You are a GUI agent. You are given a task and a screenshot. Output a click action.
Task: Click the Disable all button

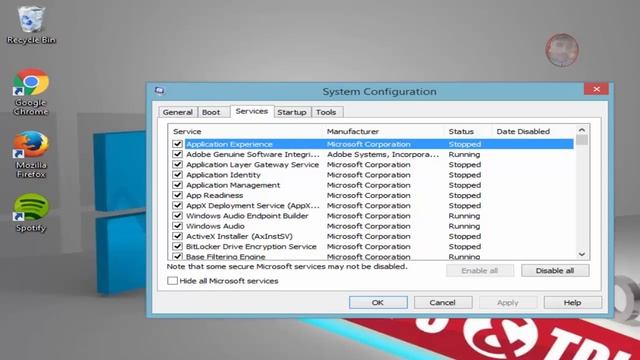tap(555, 271)
